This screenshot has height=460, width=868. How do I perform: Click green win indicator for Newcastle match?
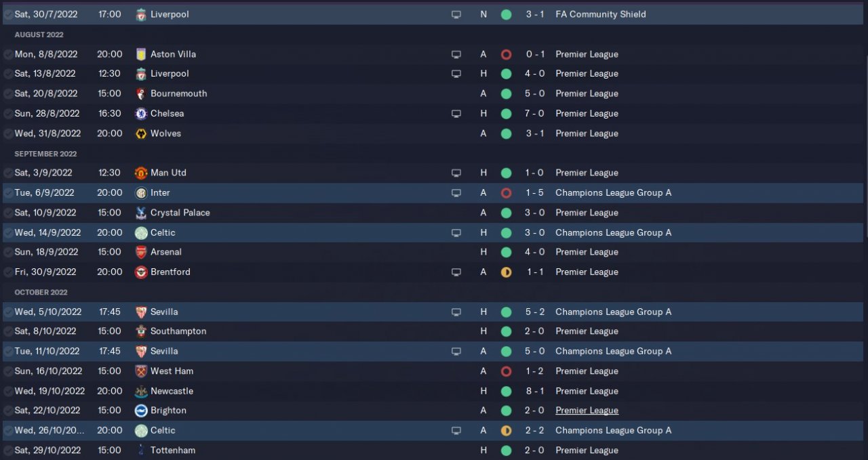(x=506, y=392)
